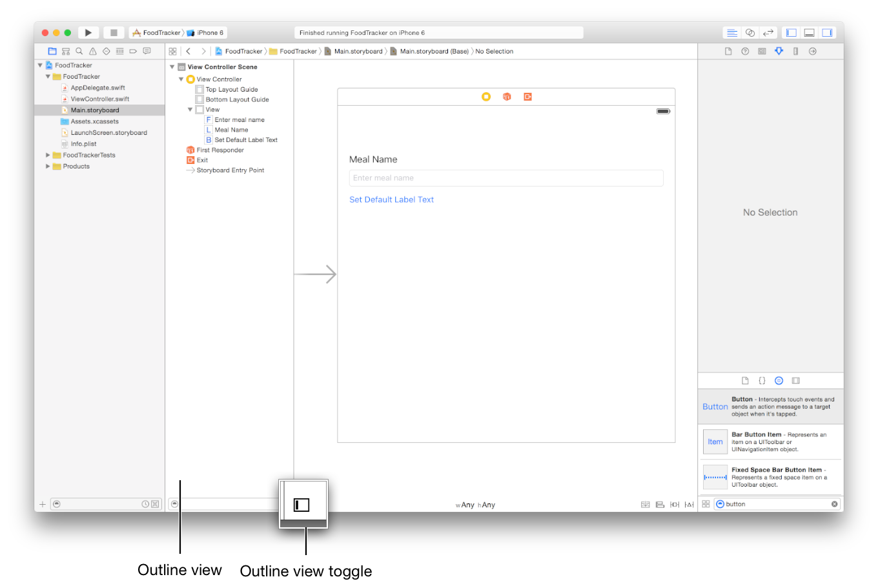Collapse View Controller Scene in outline

(x=172, y=67)
